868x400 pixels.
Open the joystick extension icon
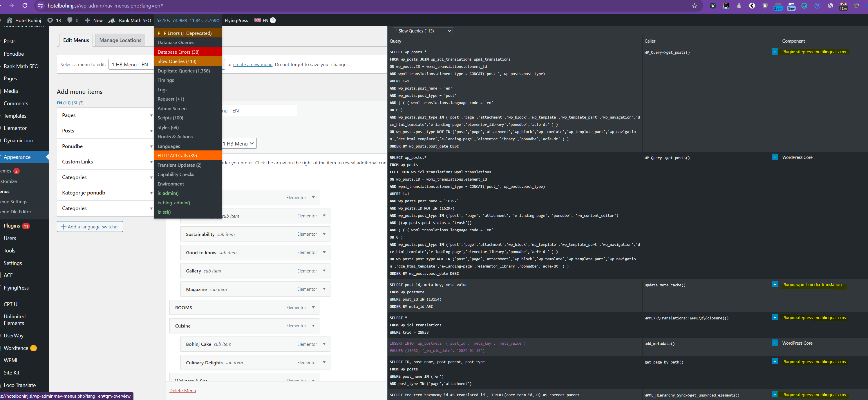(x=739, y=6)
